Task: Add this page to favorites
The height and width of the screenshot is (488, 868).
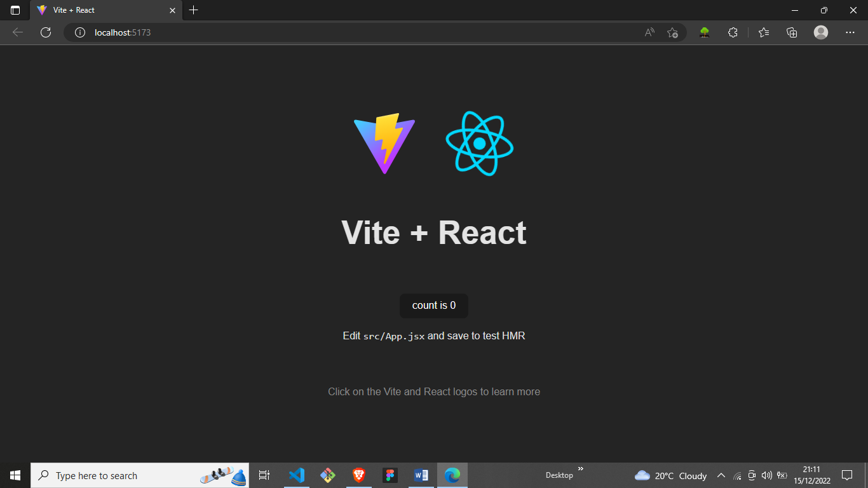Action: (672, 32)
